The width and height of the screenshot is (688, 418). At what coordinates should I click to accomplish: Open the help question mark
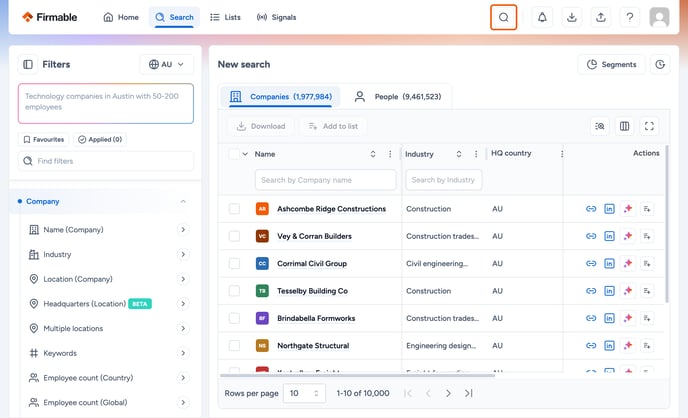tap(630, 18)
